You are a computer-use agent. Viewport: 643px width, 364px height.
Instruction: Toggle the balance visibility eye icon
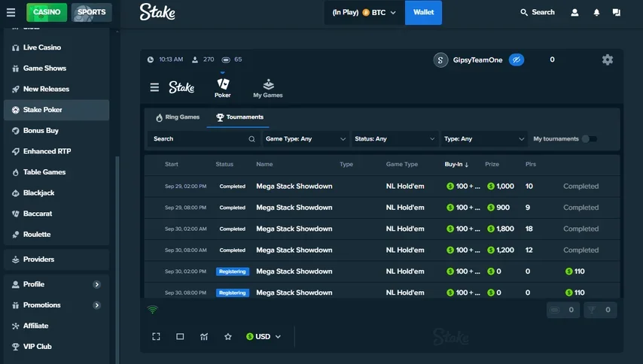(517, 59)
